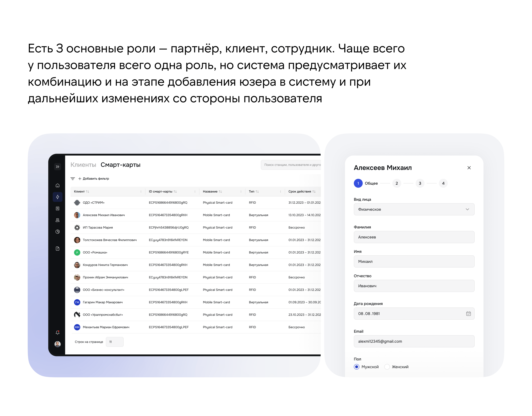Viewport: 532px width, 416px height.
Task: Open calendar icon in birth date field
Action: [468, 314]
